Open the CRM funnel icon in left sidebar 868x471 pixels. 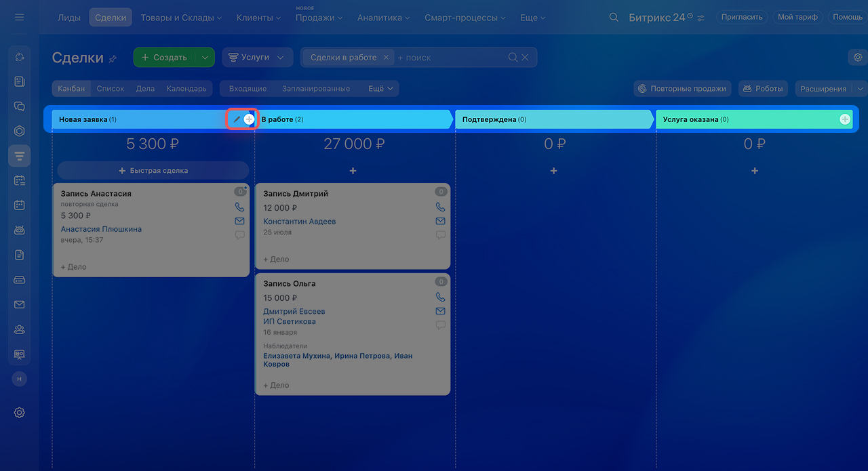click(x=19, y=156)
